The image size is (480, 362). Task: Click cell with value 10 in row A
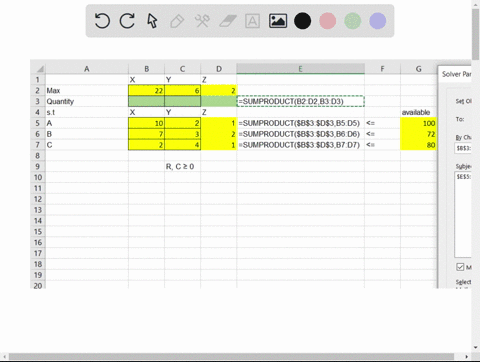click(x=146, y=123)
